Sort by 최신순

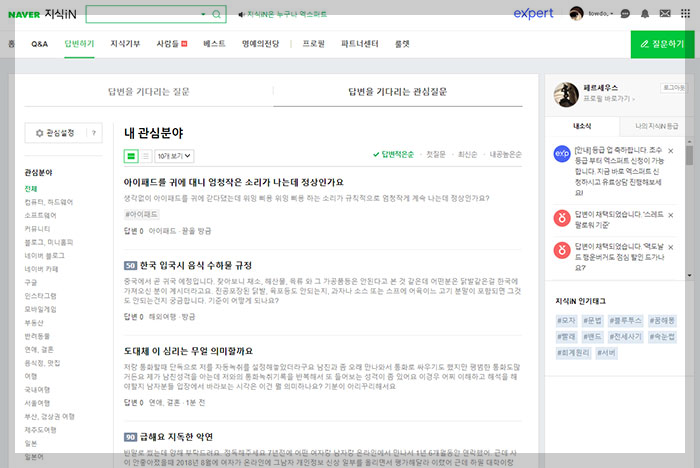click(467, 155)
